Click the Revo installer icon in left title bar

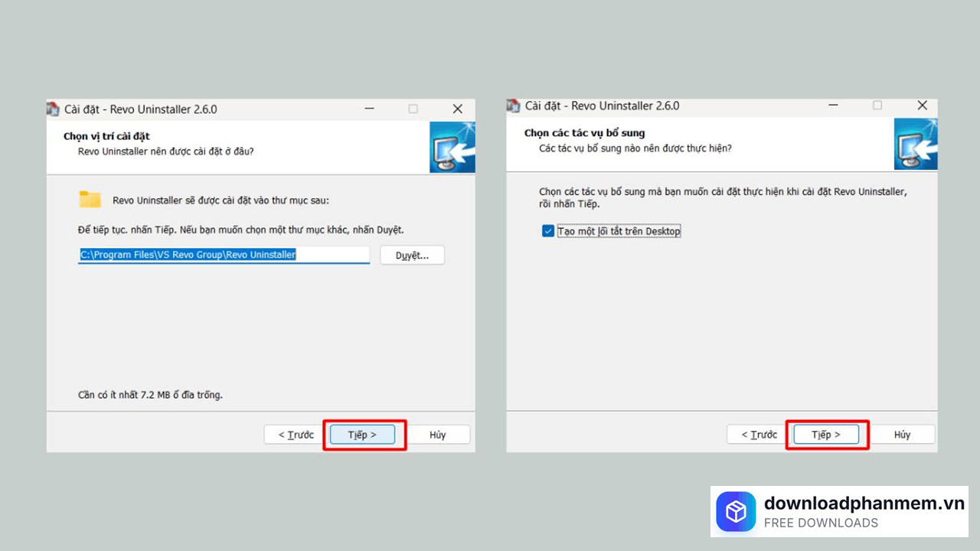pyautogui.click(x=53, y=109)
